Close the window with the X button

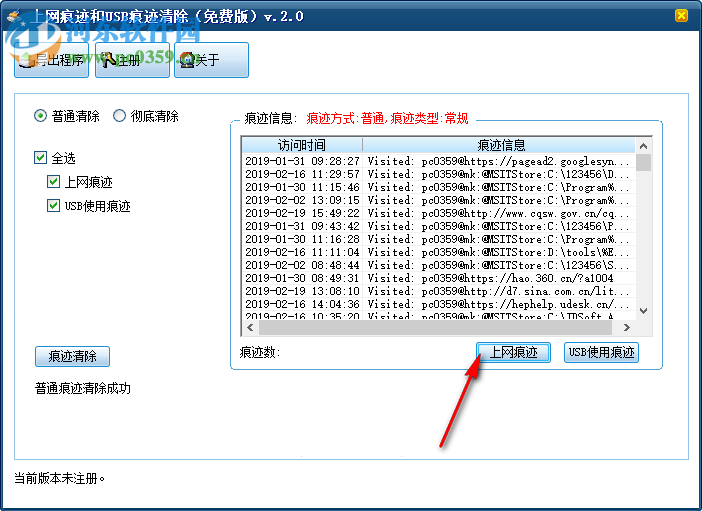[x=681, y=16]
